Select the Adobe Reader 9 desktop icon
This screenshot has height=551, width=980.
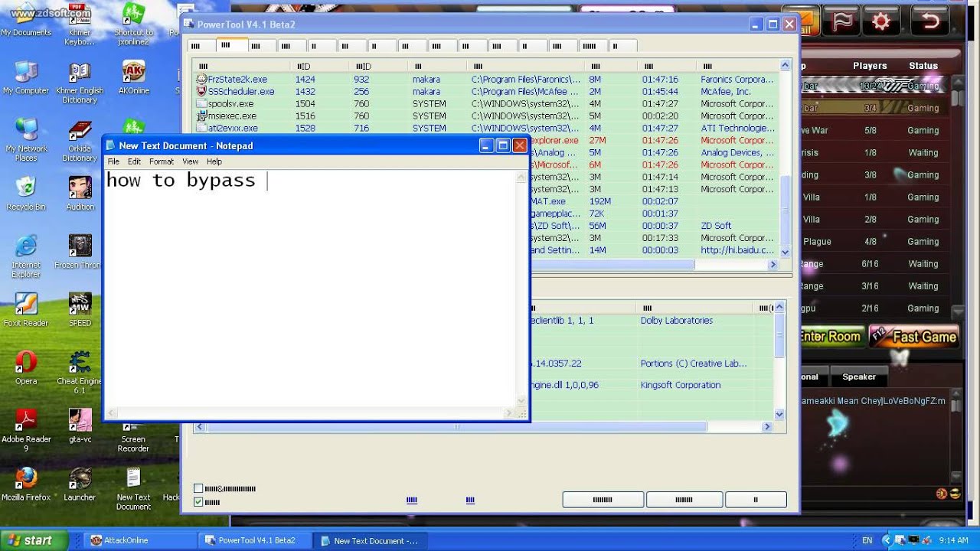pos(26,431)
